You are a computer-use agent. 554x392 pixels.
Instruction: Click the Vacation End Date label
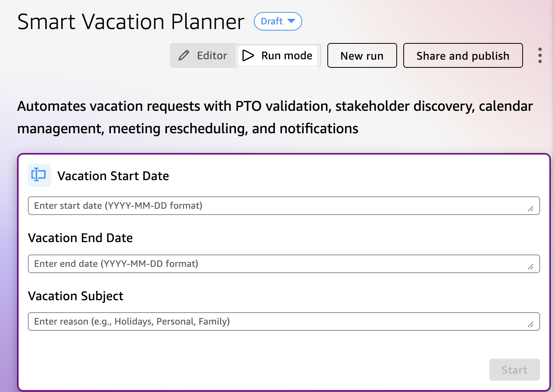pyautogui.click(x=81, y=238)
